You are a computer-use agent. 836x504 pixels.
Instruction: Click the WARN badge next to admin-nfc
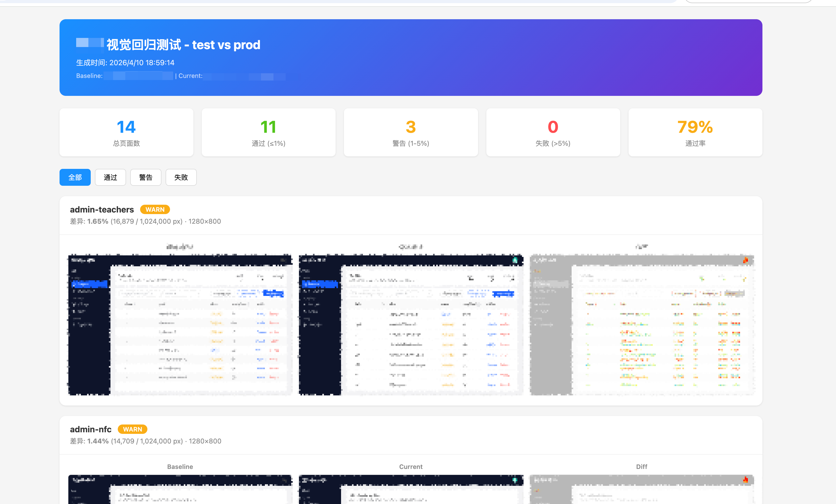coord(133,429)
